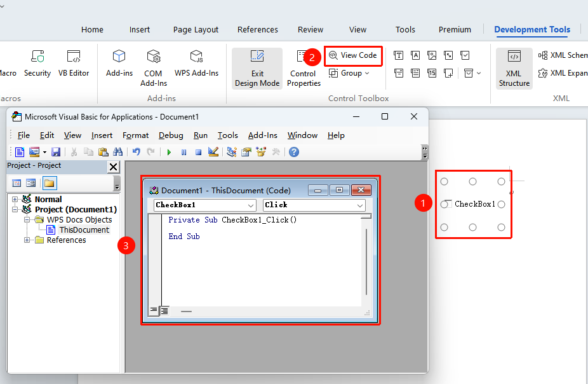Viewport: 588px width, 384px height.
Task: Open Project Explorer from VBA toolbar icon
Action: point(232,152)
